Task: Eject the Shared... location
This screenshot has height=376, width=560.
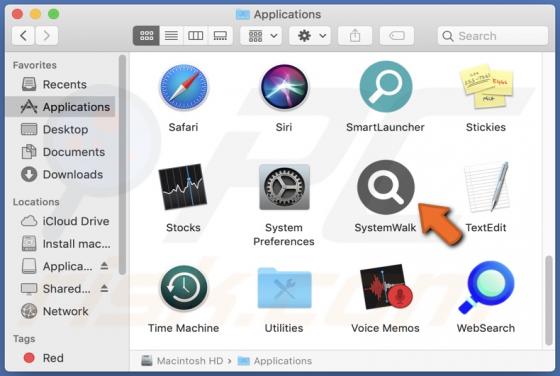Action: [x=104, y=288]
